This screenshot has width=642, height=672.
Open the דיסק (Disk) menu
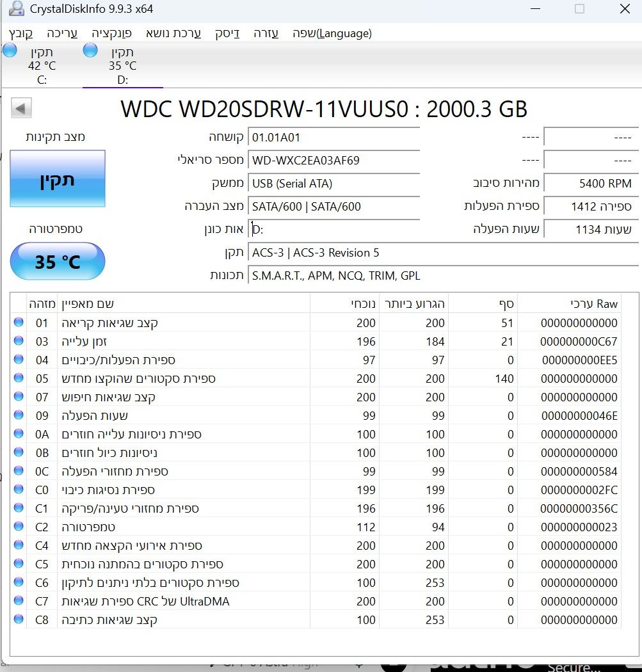[x=227, y=33]
